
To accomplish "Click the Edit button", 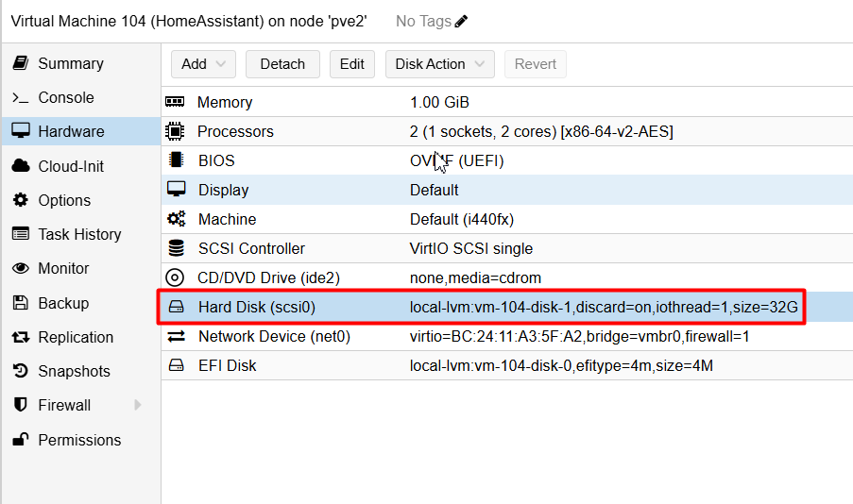I will 352,64.
